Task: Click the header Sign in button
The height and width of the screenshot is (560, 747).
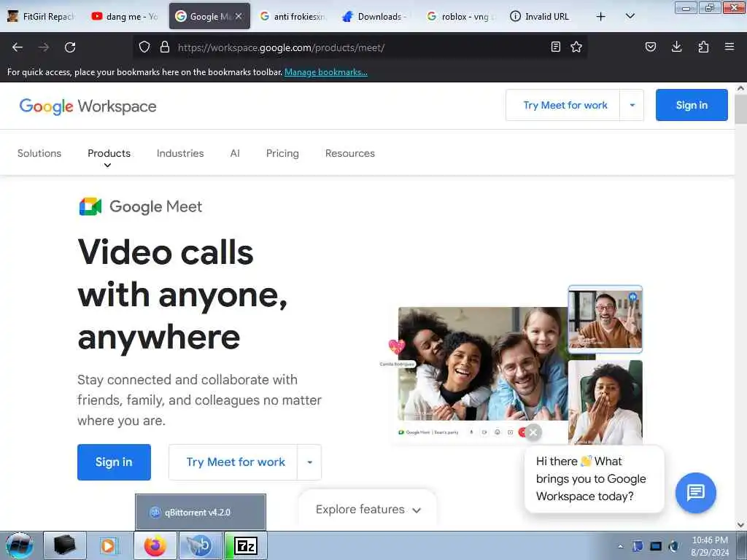Action: pos(692,105)
